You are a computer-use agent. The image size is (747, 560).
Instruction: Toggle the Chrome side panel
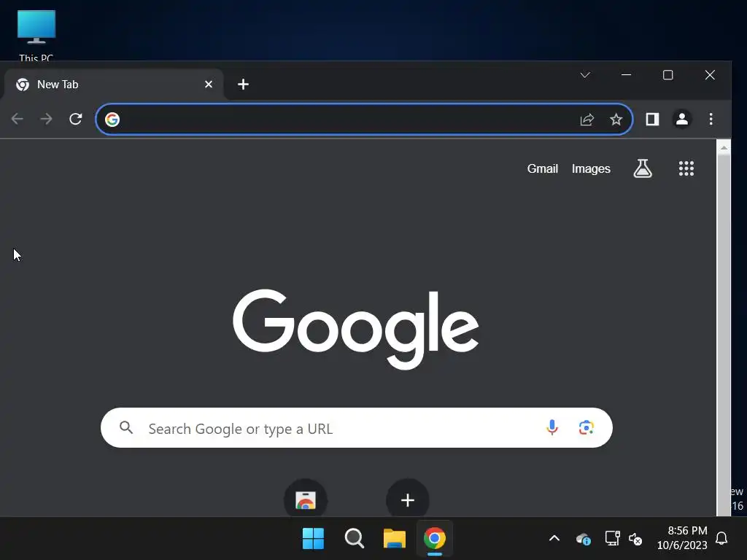pyautogui.click(x=652, y=119)
